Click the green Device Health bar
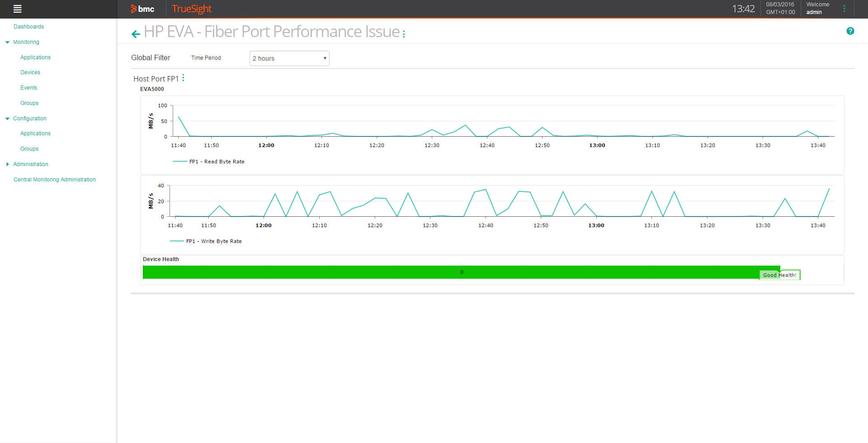The height and width of the screenshot is (443, 868). coord(461,272)
